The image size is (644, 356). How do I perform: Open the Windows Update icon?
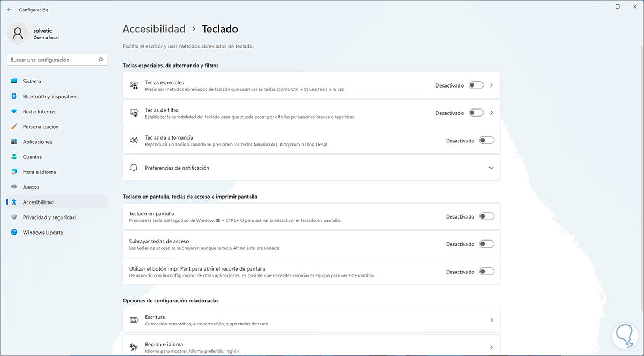[14, 233]
